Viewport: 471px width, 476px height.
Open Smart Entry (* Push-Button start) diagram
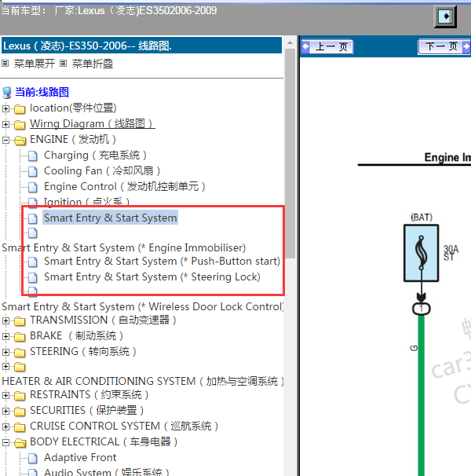[162, 262]
